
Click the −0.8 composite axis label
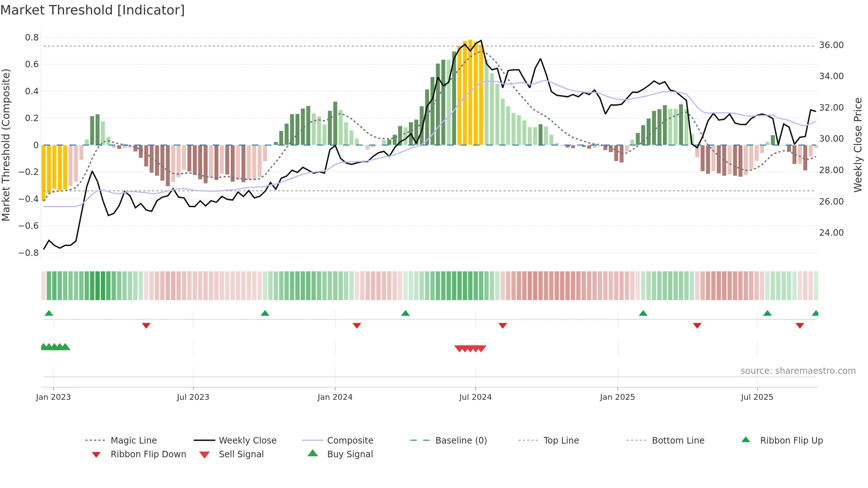(29, 253)
